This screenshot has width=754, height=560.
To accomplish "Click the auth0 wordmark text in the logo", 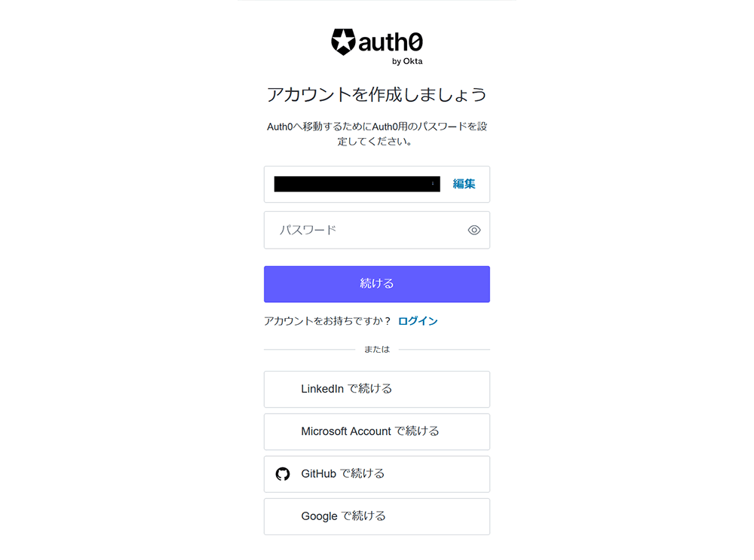I will pyautogui.click(x=391, y=41).
